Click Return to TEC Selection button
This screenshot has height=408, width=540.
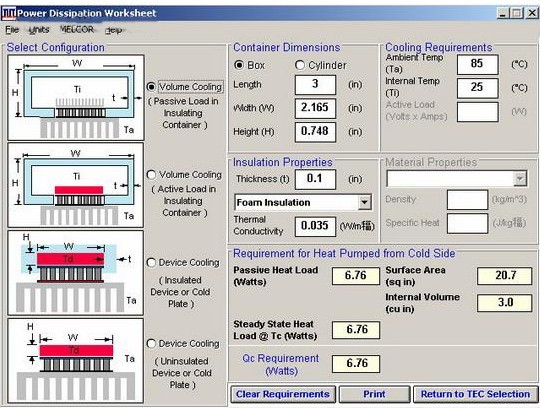(475, 394)
